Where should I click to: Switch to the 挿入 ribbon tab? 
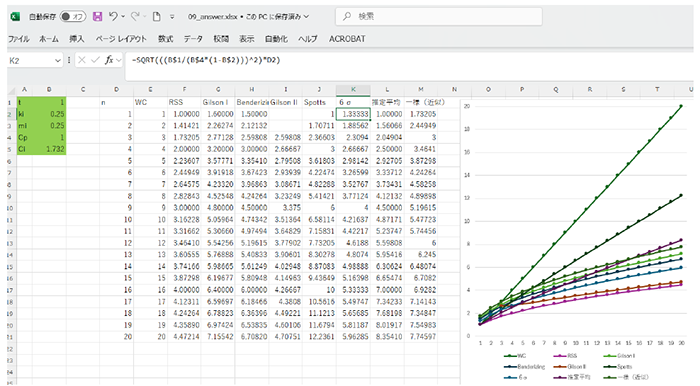pos(76,39)
